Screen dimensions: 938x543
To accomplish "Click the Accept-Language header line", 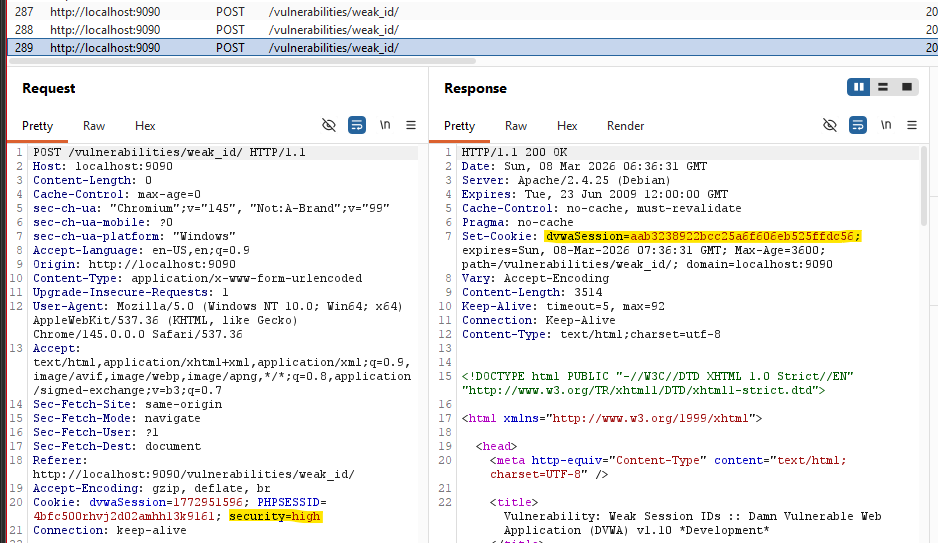I will [x=141, y=250].
